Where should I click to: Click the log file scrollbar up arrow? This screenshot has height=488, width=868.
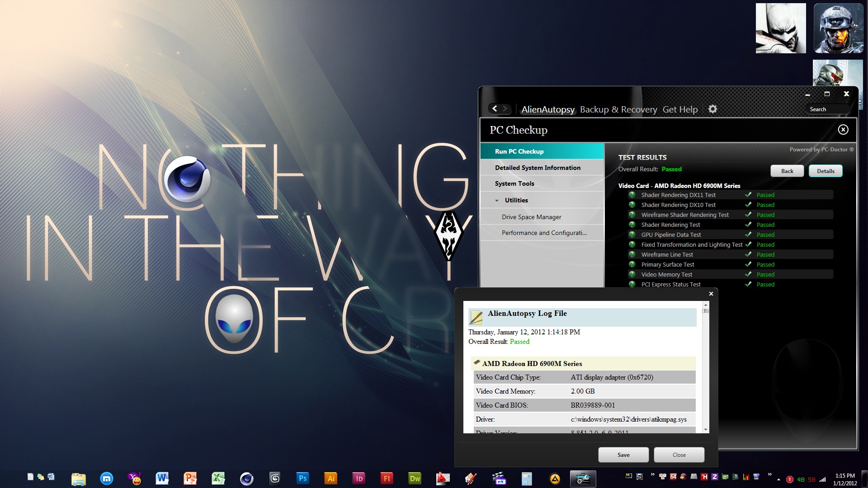click(706, 305)
